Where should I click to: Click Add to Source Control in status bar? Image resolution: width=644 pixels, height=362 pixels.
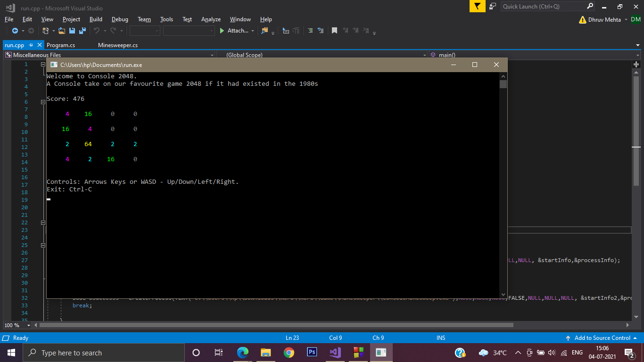(x=602, y=338)
